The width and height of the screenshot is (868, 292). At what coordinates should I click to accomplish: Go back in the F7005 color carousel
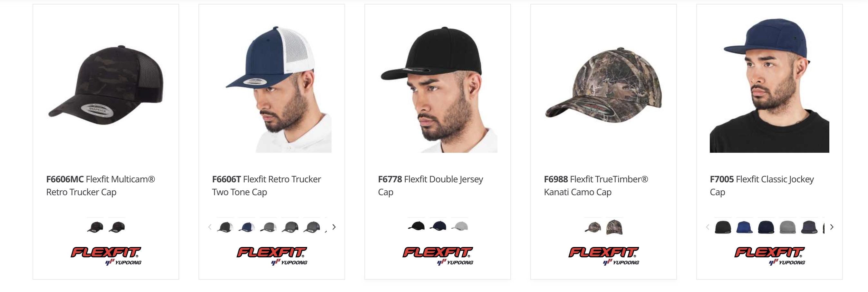tap(707, 227)
